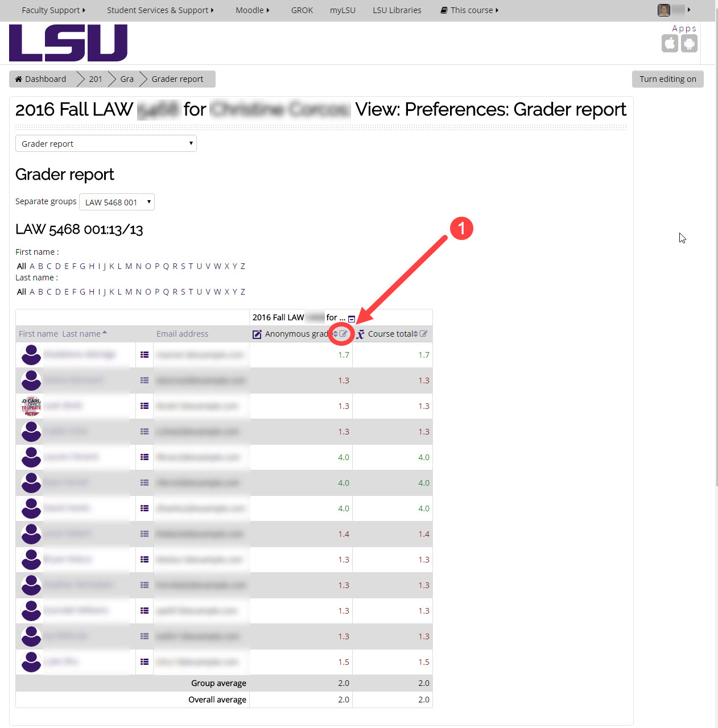Click the Grader report breadcrumb
Screen dimensions: 718x728
tap(178, 79)
